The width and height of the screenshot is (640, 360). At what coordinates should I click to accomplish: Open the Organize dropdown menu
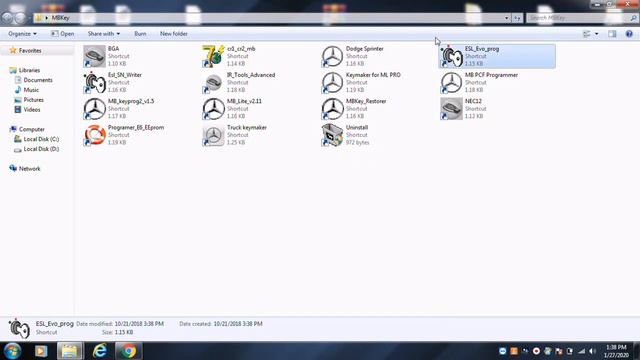coord(22,34)
